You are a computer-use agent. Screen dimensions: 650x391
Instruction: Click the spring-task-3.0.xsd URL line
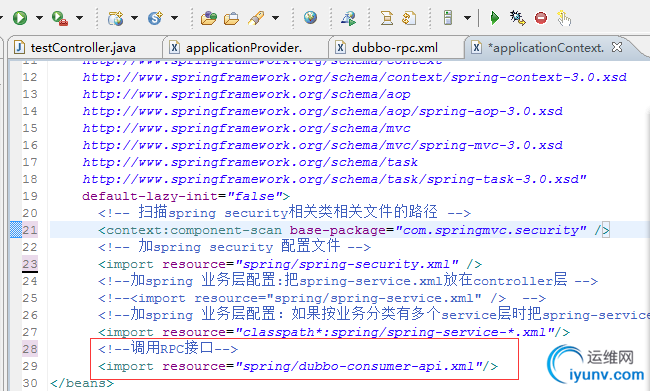(334, 179)
